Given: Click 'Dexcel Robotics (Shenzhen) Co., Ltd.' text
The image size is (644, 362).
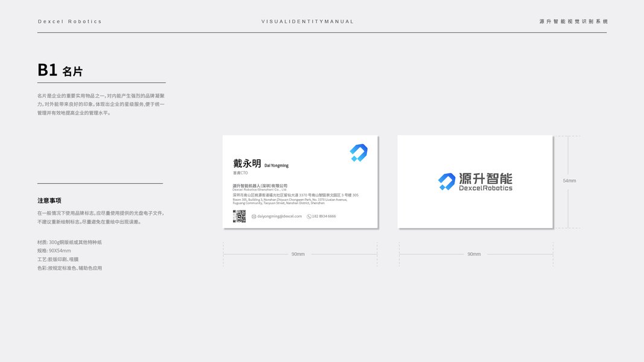Looking at the screenshot, I should pyautogui.click(x=260, y=189).
